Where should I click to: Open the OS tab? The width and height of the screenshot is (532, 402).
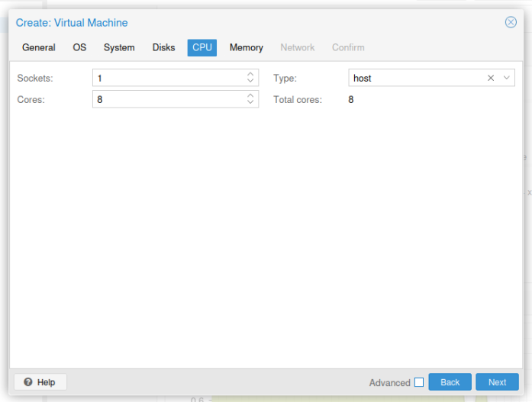tap(79, 47)
